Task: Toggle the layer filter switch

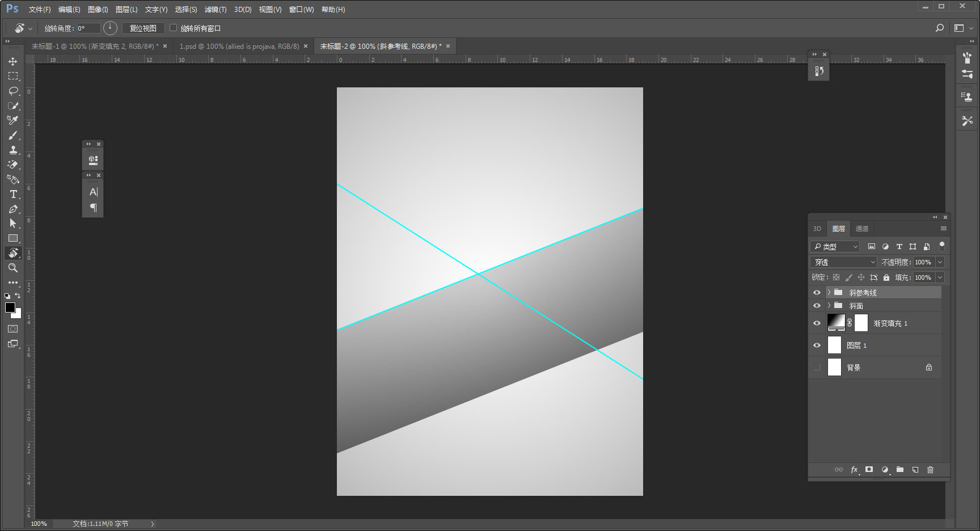Action: (x=942, y=246)
